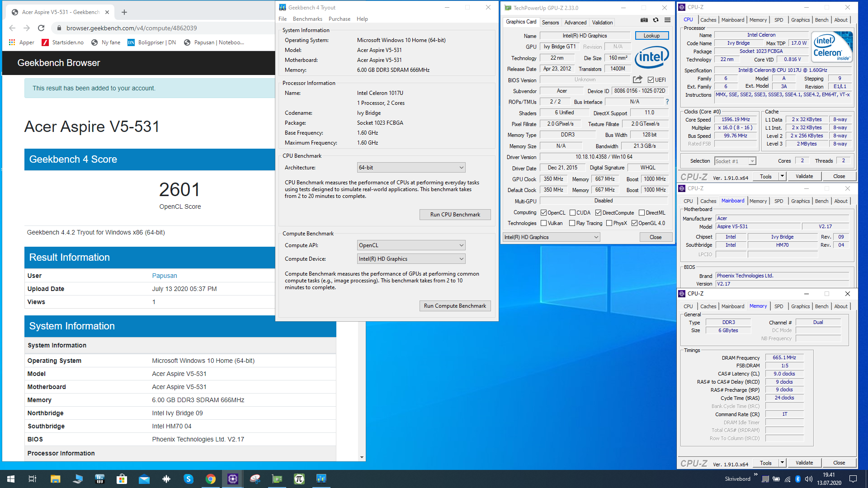868x488 pixels.
Task: Open Super PI from the taskbar
Action: coord(299,479)
